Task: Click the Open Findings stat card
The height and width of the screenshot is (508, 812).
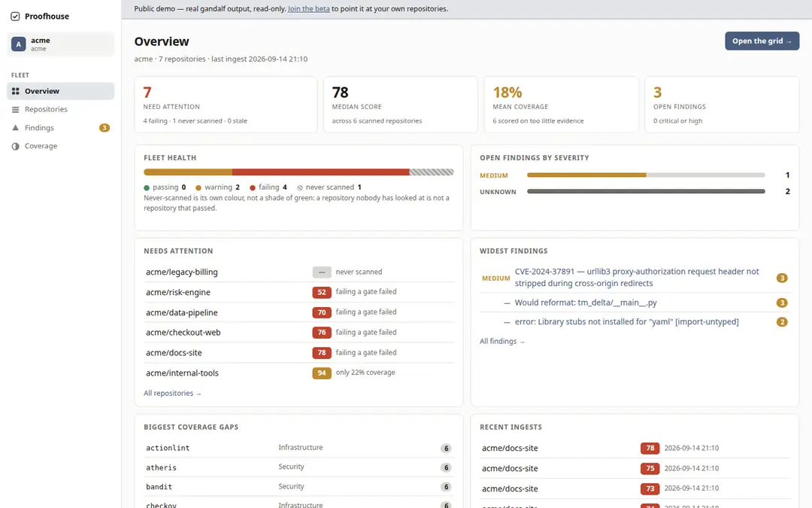Action: click(722, 105)
